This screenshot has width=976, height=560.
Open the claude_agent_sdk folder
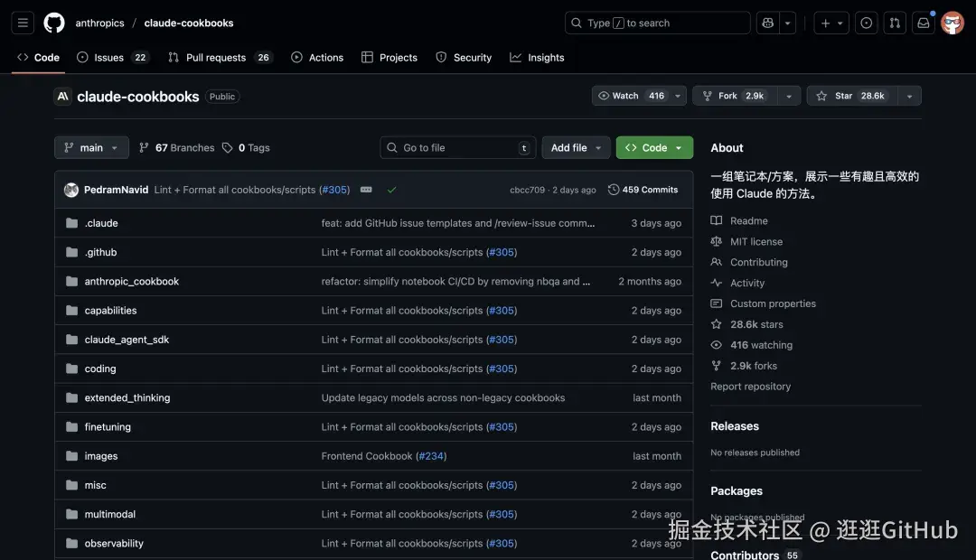click(127, 340)
